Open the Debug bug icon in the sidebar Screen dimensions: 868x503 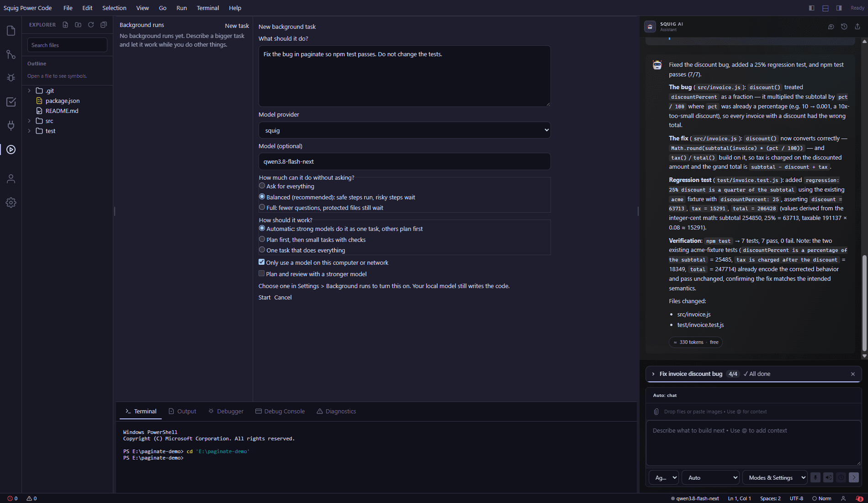11,78
